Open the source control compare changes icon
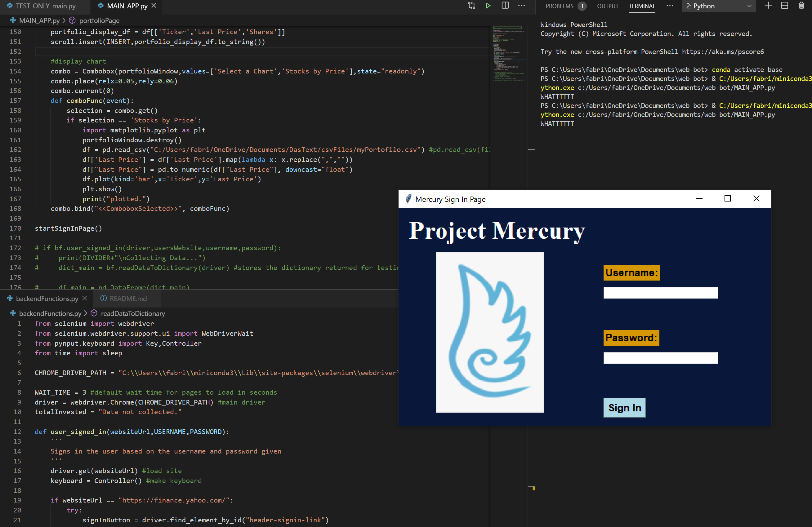Screen dimensions: 812x527 click(471, 6)
